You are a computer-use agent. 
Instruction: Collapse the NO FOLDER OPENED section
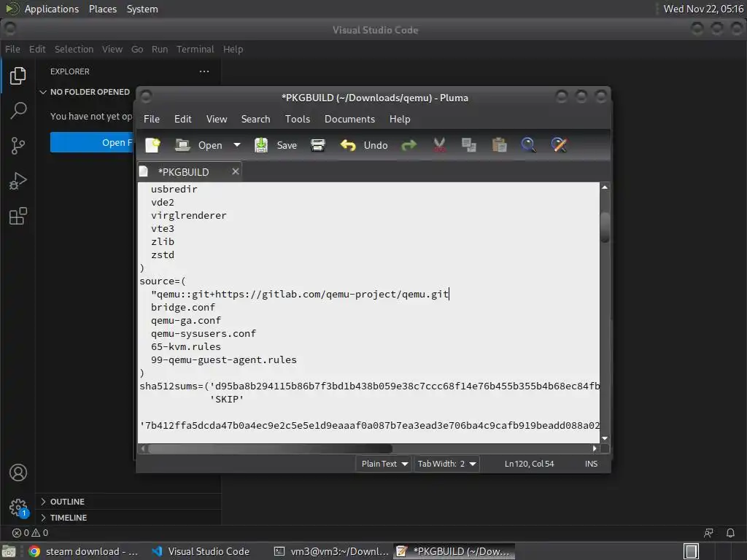click(x=85, y=92)
